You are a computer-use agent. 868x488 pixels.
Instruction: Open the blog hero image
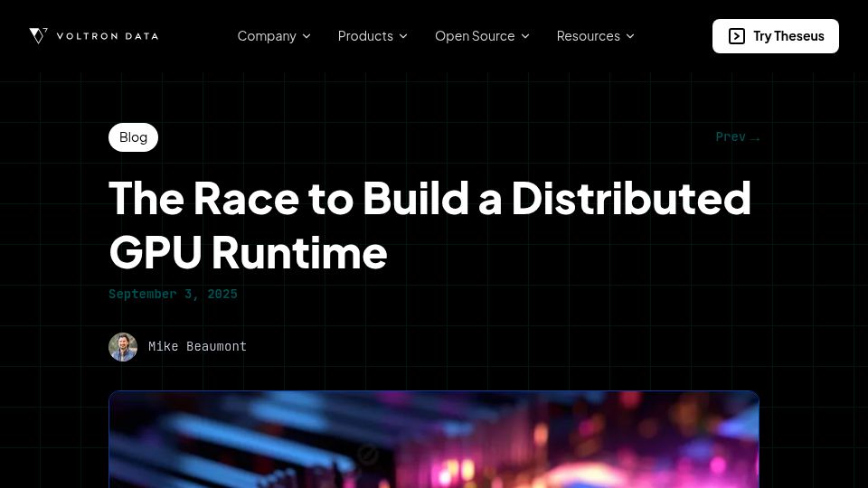pos(434,439)
